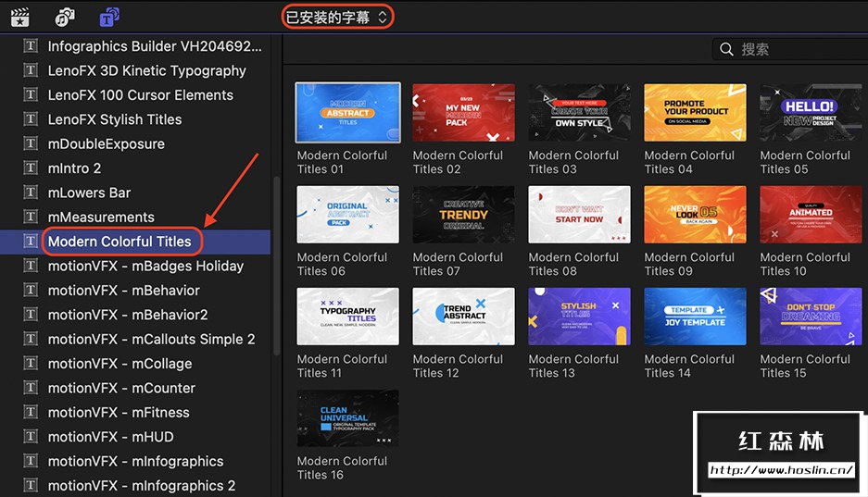Select Modern Colorful Titles 11 thumbnail

click(347, 317)
